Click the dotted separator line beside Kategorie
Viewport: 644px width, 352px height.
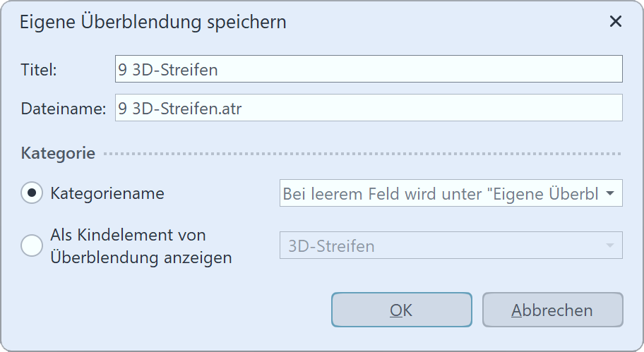pos(364,154)
